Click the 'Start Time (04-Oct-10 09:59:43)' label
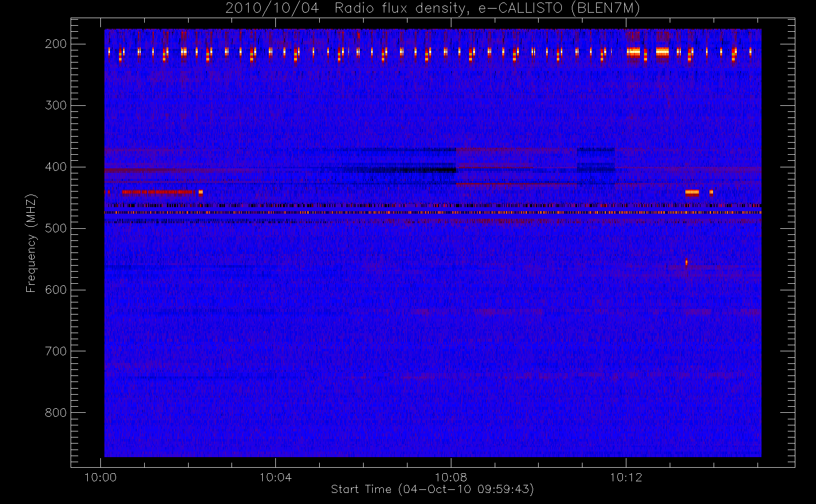 [x=432, y=489]
